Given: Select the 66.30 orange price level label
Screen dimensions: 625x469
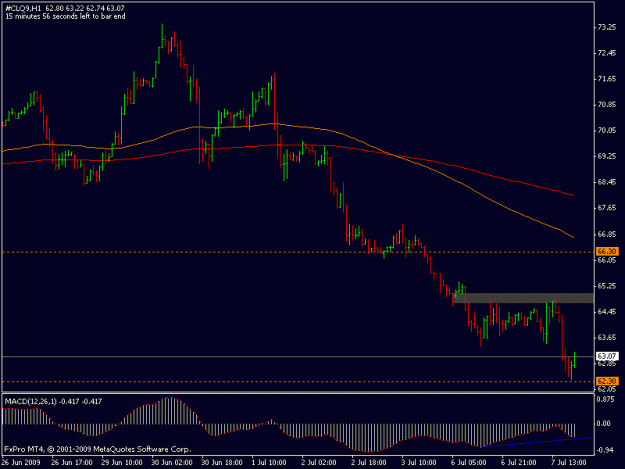Looking at the screenshot, I should 607,251.
